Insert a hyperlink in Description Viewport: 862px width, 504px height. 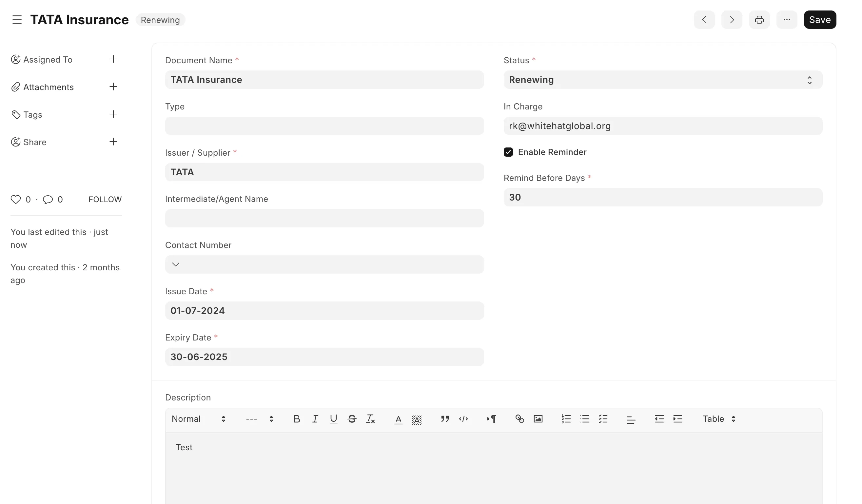[519, 419]
